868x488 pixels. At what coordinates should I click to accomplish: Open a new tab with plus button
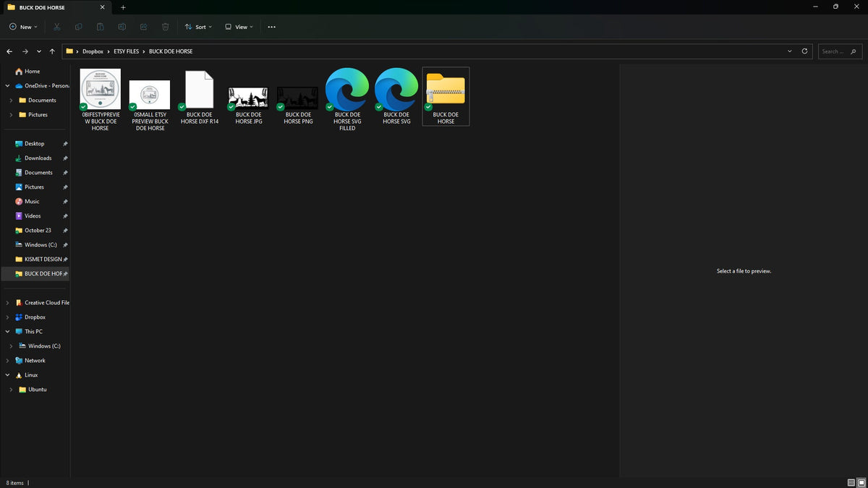(123, 7)
